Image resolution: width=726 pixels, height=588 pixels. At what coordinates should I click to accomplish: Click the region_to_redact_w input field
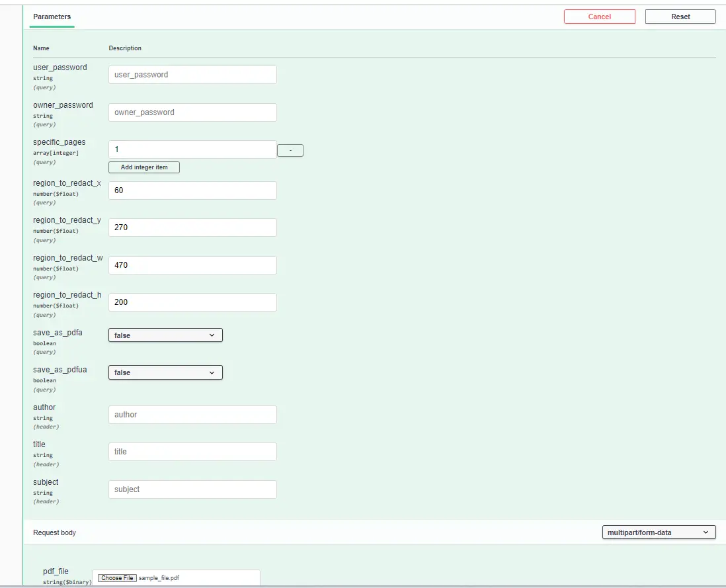click(x=192, y=265)
